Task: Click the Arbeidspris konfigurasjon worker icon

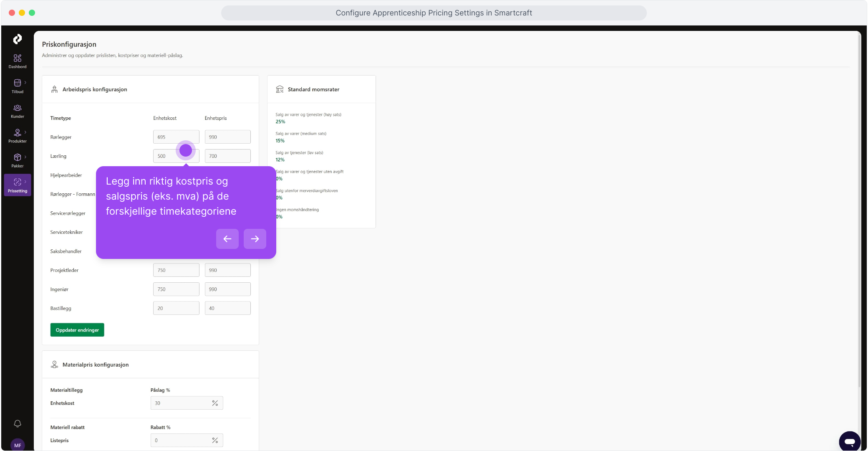Action: [x=54, y=89]
